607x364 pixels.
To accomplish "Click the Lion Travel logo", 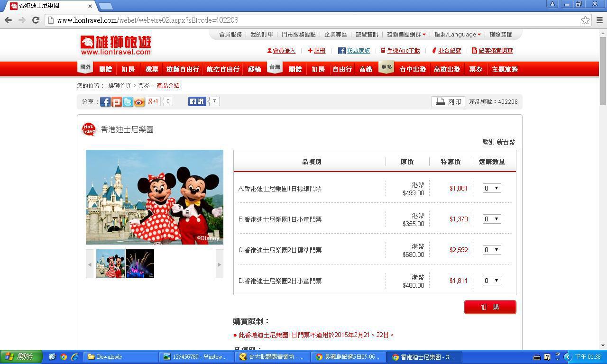I will pos(116,45).
